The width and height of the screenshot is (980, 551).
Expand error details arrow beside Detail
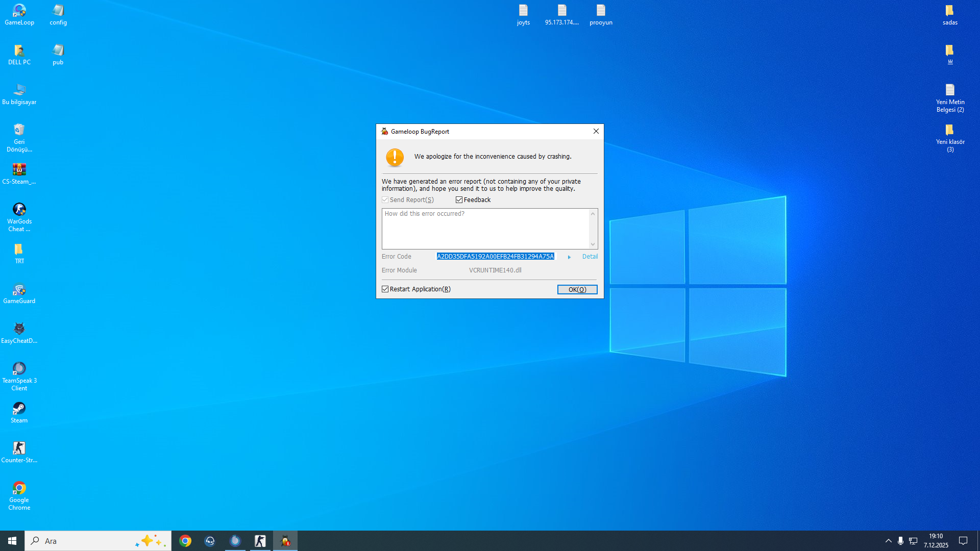coord(570,257)
